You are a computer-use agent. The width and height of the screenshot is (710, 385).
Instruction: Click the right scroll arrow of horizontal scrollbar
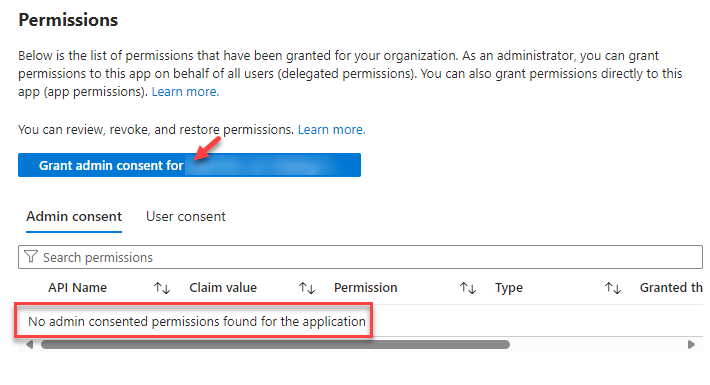[x=691, y=345]
